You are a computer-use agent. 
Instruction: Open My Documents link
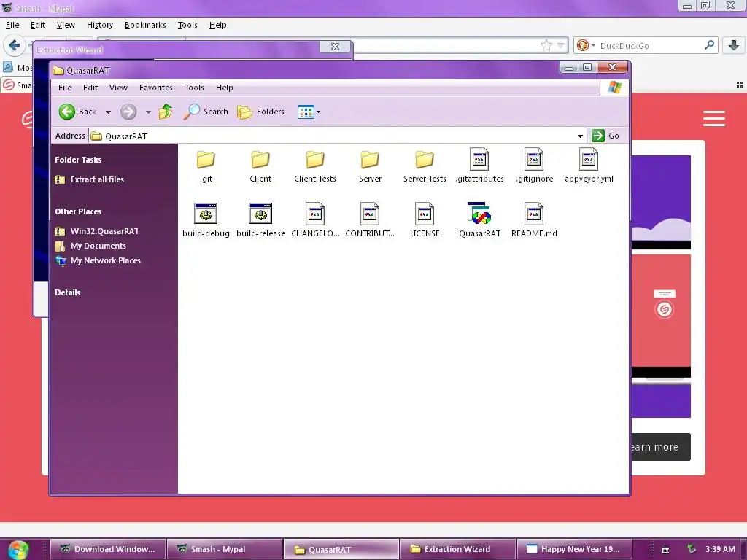pyautogui.click(x=98, y=246)
